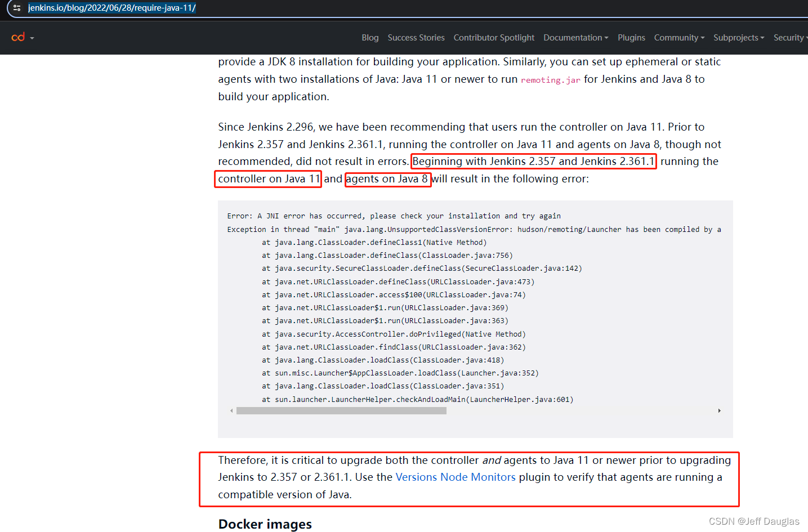808x532 pixels.
Task: Open the Success Stories page
Action: 416,37
